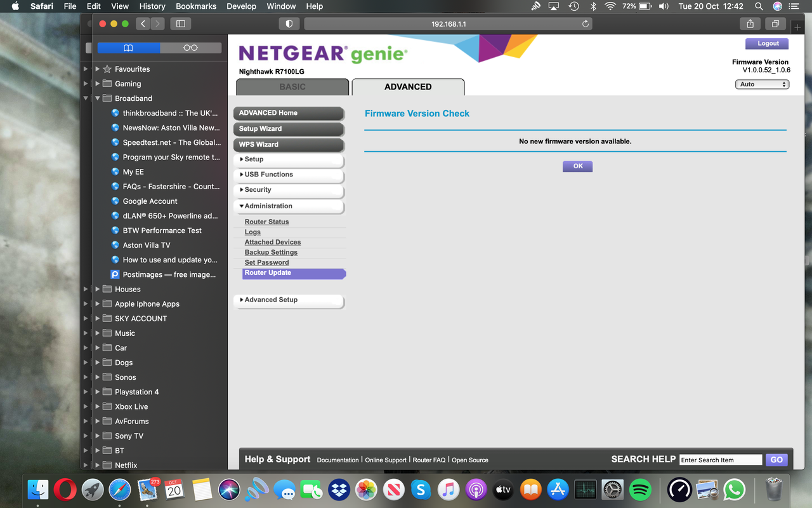Open Apple TV from the dock
812x508 pixels.
(503, 490)
